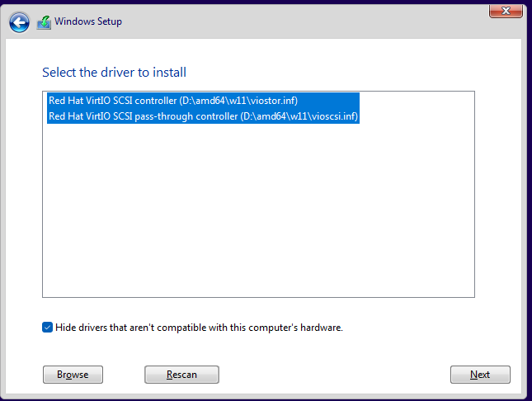This screenshot has width=532, height=401.
Task: Click empty space inside the driver list
Action: point(258,206)
